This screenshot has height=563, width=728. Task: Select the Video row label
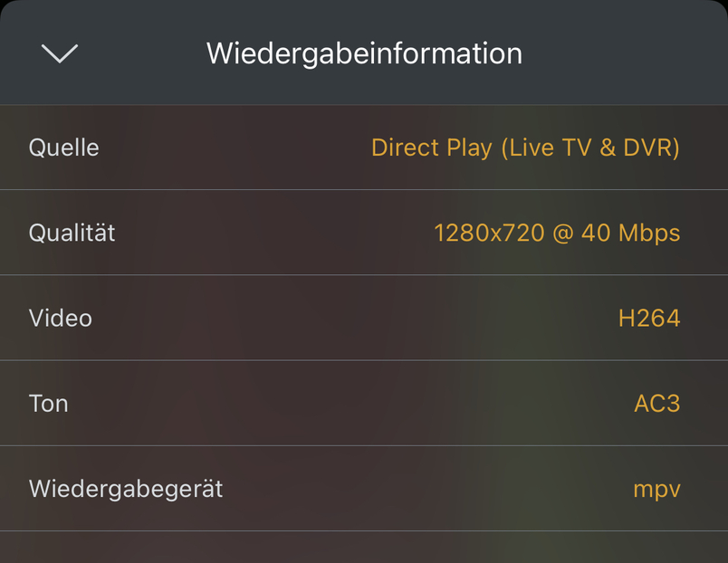click(61, 318)
